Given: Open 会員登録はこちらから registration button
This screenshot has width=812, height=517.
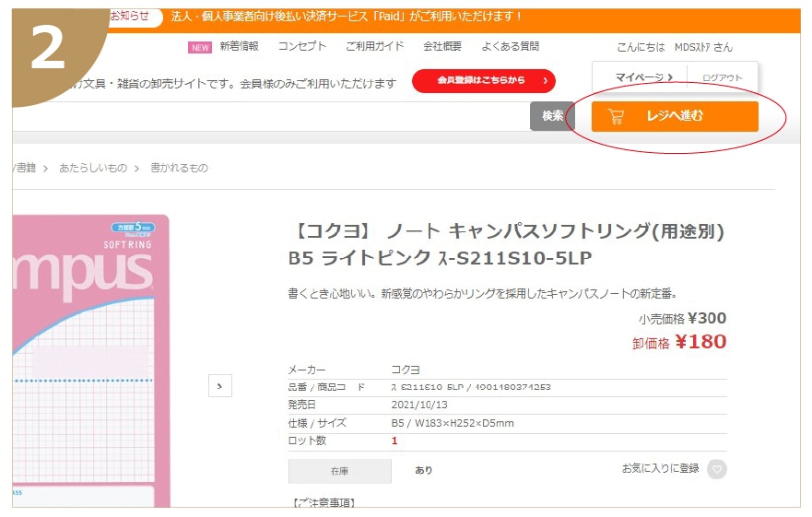Looking at the screenshot, I should (484, 81).
